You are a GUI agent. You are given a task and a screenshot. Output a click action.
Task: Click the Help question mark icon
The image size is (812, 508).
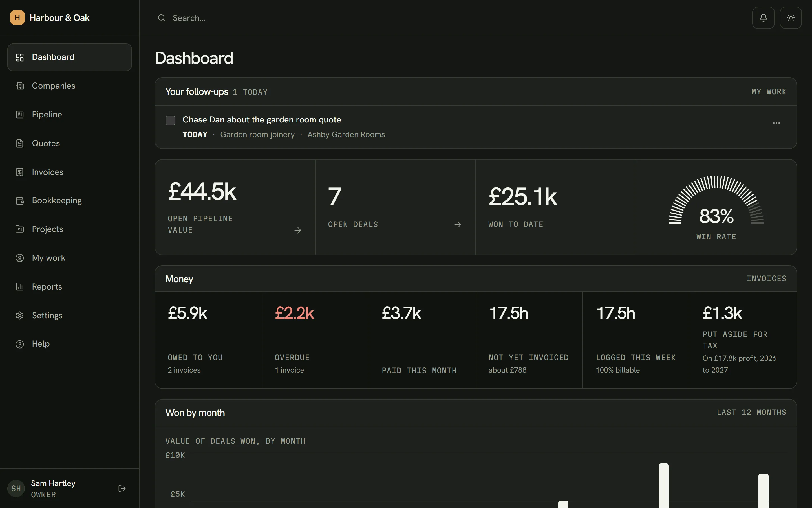pyautogui.click(x=20, y=344)
